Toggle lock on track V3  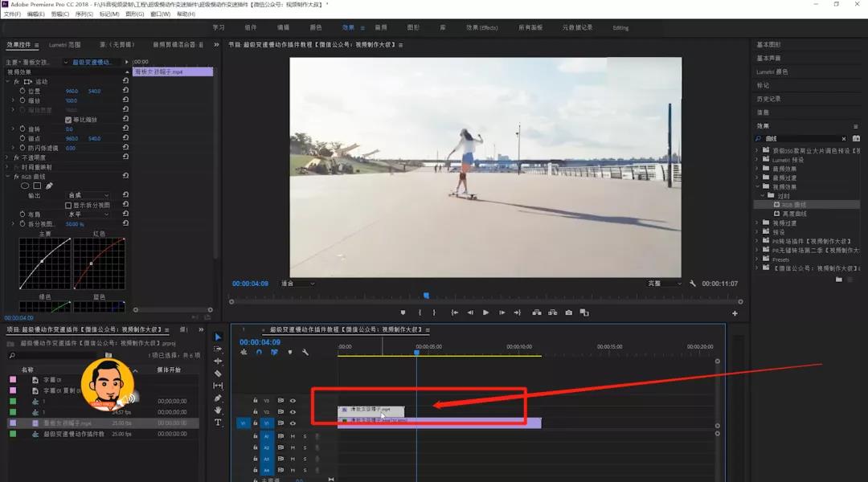256,400
